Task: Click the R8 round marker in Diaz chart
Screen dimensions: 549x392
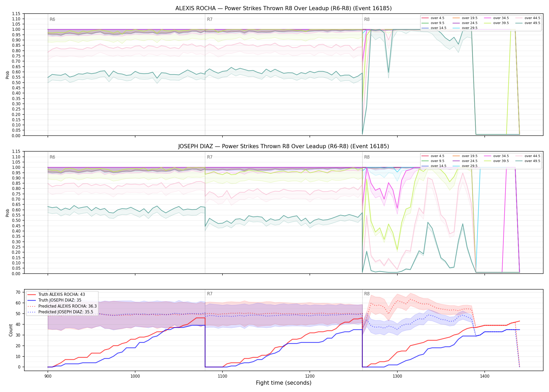Action: click(367, 157)
